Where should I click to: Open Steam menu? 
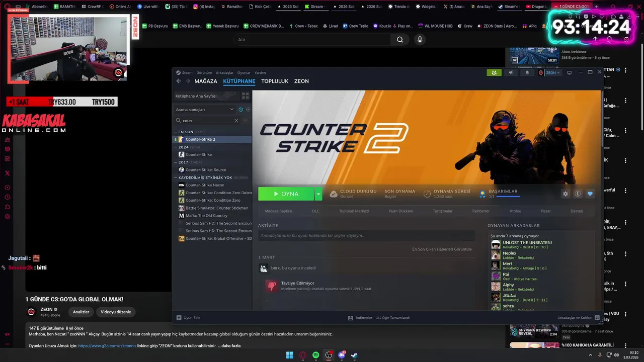[x=187, y=72]
